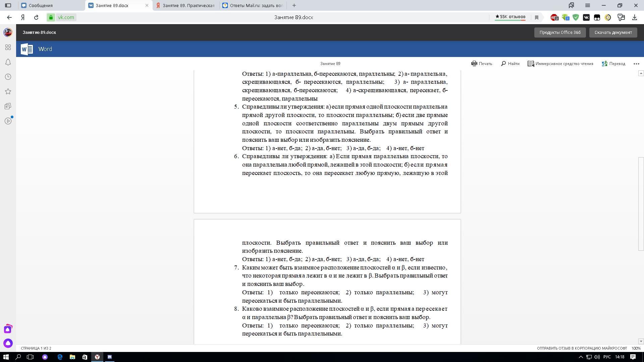Click Скачать документ button
Image resolution: width=644 pixels, height=362 pixels.
[613, 33]
